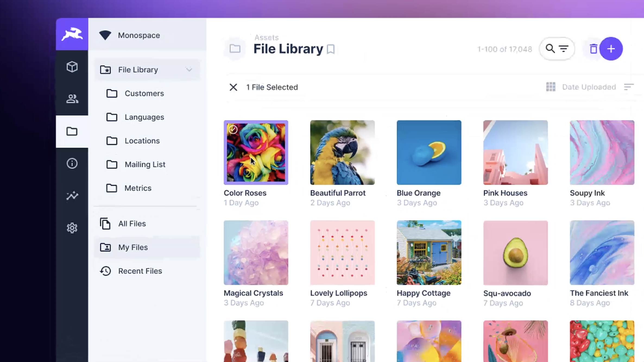644x362 pixels.
Task: Click the delete trash icon
Action: point(593,49)
